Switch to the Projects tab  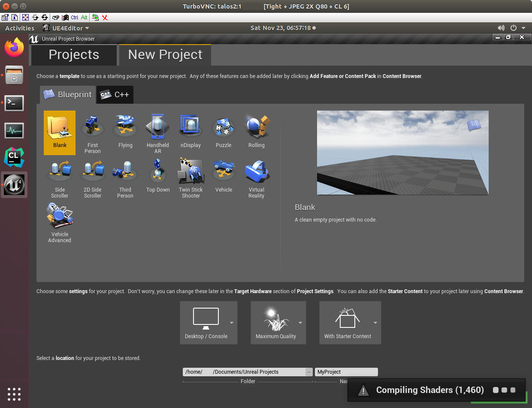pos(74,55)
